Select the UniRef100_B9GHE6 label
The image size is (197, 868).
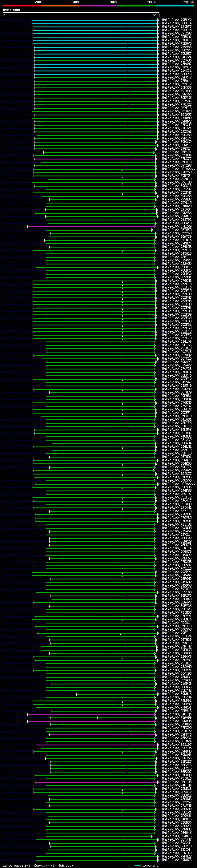pyautogui.click(x=176, y=267)
